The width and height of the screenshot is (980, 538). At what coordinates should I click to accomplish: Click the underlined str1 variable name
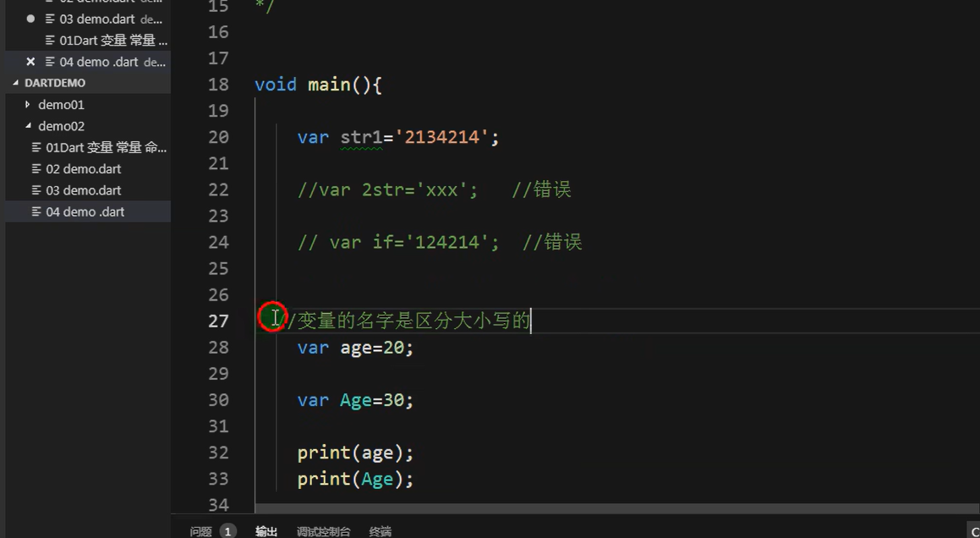tap(362, 136)
